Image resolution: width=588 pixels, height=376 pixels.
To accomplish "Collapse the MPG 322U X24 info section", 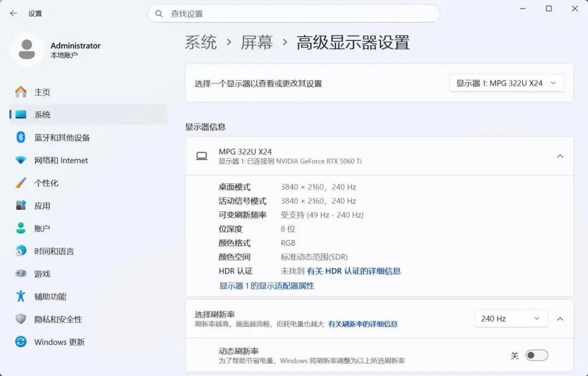I will (560, 156).
